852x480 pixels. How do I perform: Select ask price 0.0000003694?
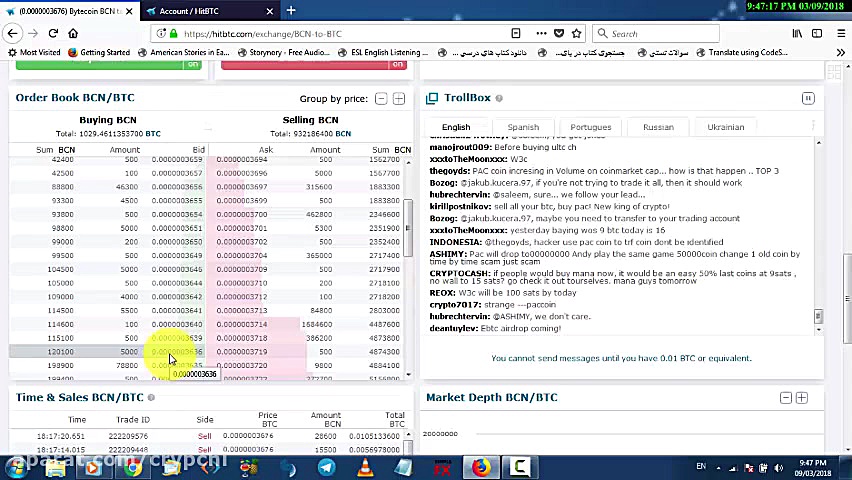(242, 160)
